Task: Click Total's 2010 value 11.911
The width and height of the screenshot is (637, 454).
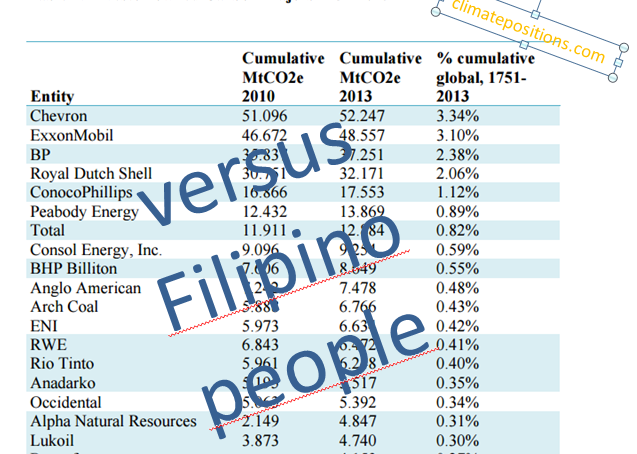Action: (x=264, y=231)
